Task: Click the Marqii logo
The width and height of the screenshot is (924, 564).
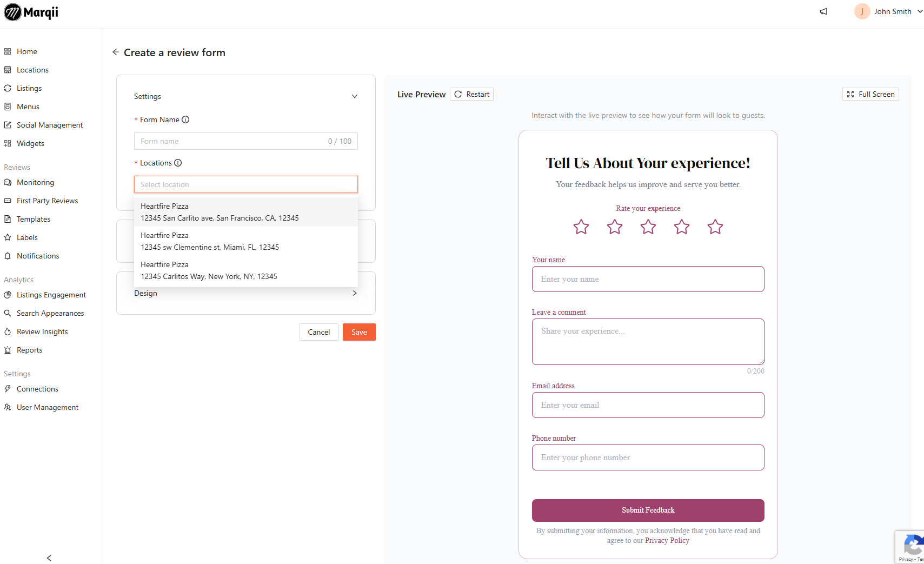Action: tap(31, 12)
